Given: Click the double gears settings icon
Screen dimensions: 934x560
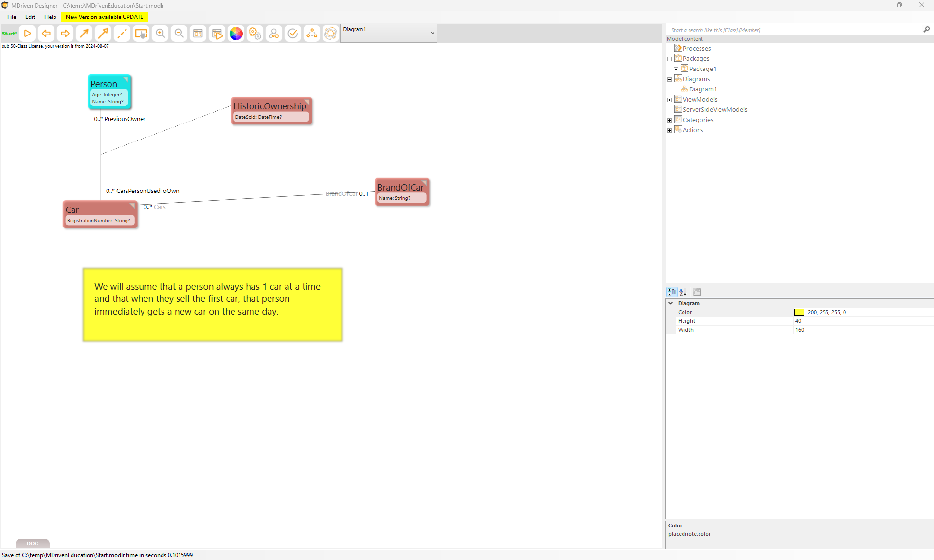Looking at the screenshot, I should coord(255,34).
